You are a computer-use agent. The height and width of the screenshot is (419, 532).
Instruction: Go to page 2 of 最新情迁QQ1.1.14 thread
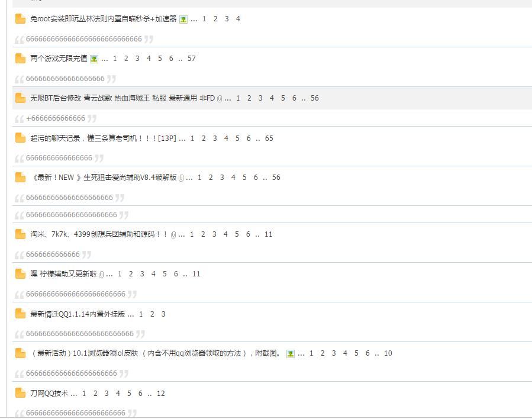152,314
